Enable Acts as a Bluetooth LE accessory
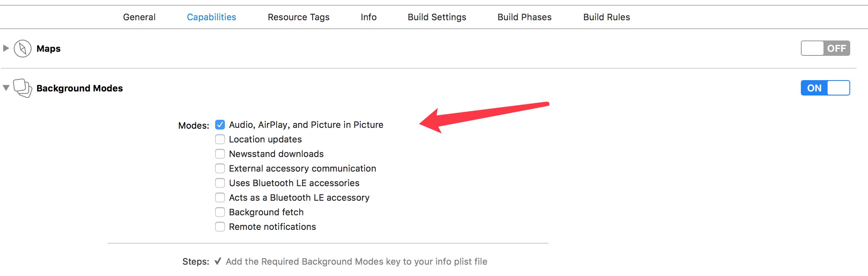Image resolution: width=868 pixels, height=276 pixels. 220,197
